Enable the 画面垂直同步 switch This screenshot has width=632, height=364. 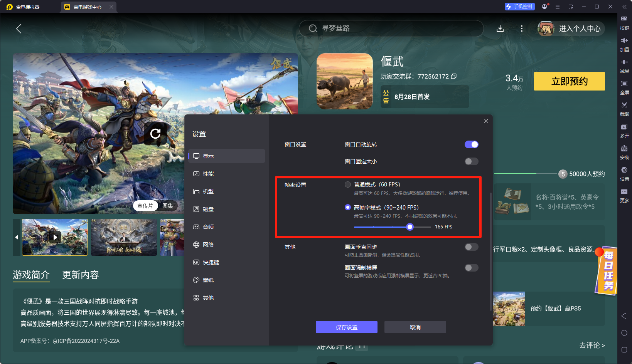click(x=472, y=247)
